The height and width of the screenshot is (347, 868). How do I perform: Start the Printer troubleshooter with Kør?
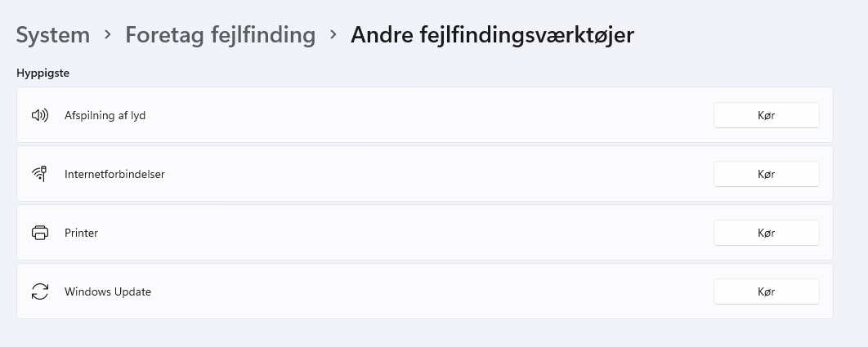coord(766,233)
